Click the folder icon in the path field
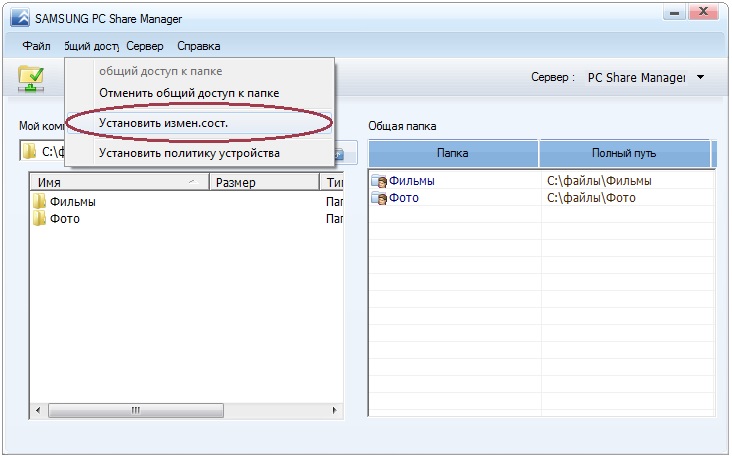 click(29, 151)
